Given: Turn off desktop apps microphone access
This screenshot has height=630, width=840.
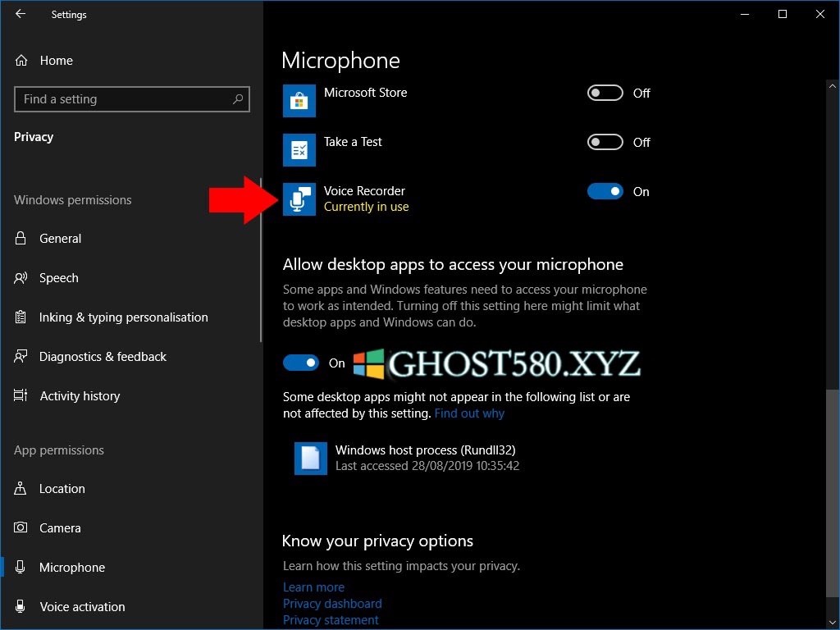Looking at the screenshot, I should click(300, 363).
